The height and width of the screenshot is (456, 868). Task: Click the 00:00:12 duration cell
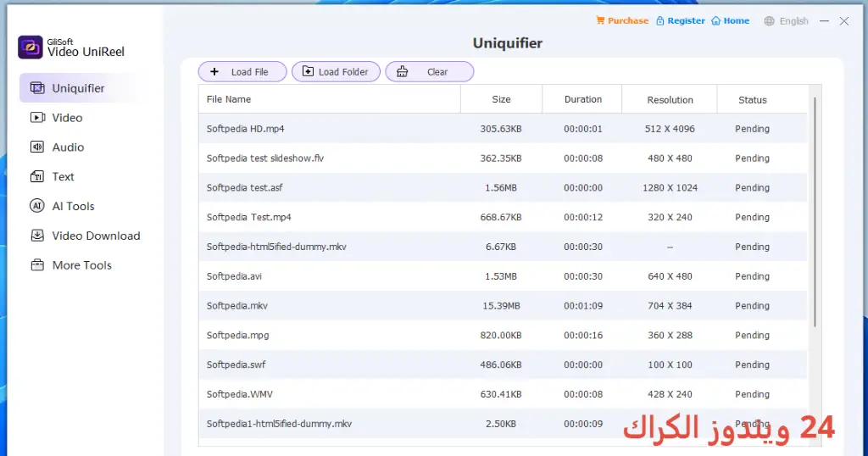[583, 217]
